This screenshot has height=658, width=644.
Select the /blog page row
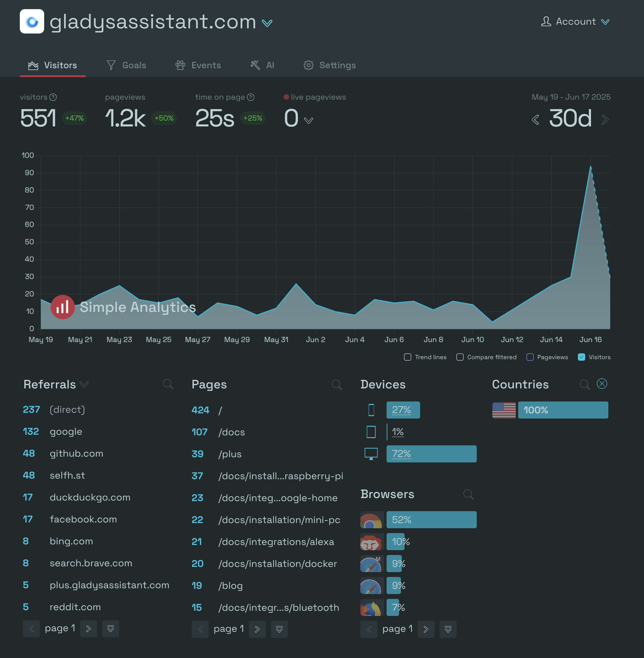tap(267, 586)
